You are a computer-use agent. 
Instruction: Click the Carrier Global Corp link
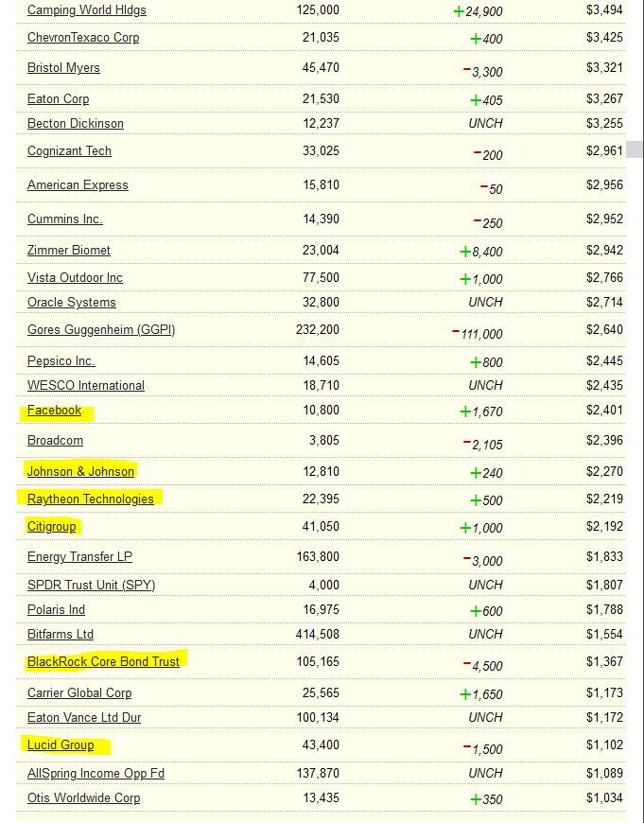pyautogui.click(x=79, y=693)
